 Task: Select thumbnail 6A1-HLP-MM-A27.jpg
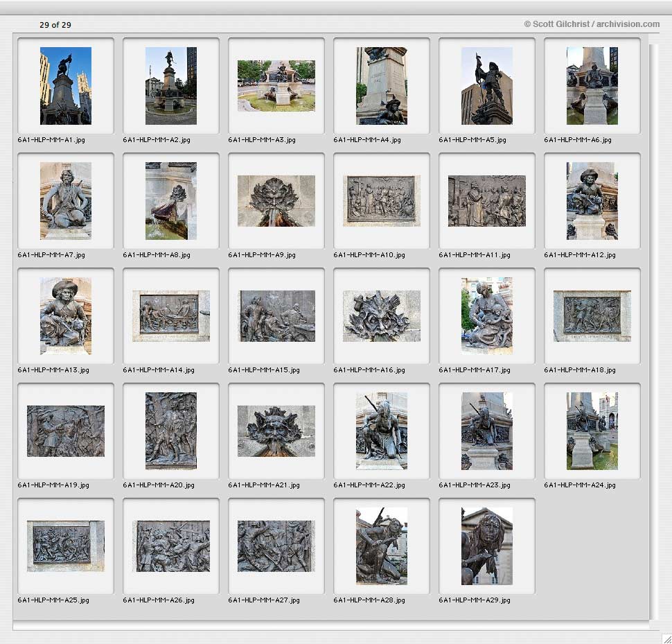[x=276, y=546]
